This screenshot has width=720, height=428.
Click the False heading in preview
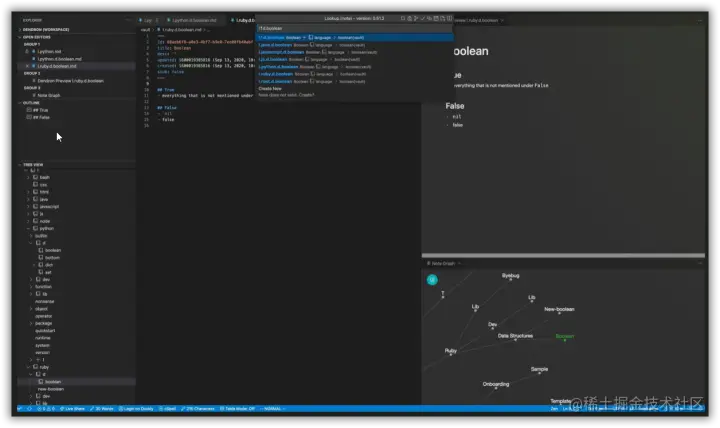(x=455, y=106)
